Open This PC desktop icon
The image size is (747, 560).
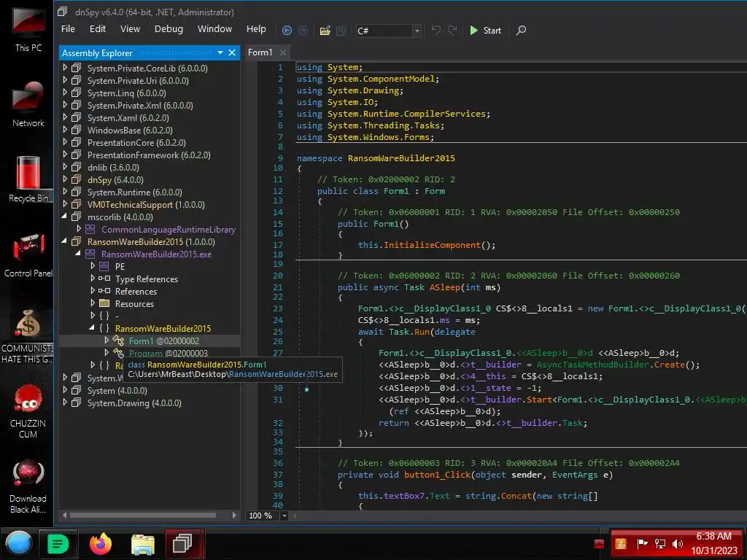tap(28, 29)
